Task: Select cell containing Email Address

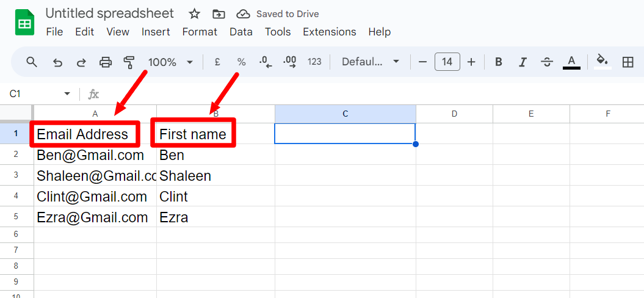Action: click(95, 134)
